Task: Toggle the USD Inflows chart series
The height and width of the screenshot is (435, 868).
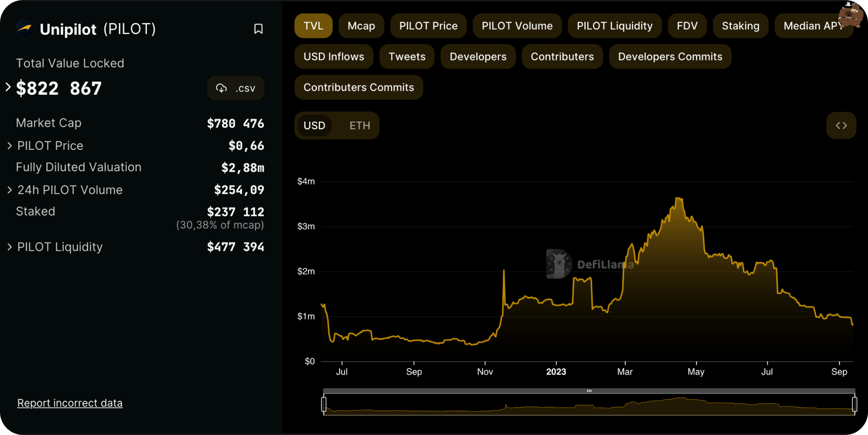Action: 334,57
